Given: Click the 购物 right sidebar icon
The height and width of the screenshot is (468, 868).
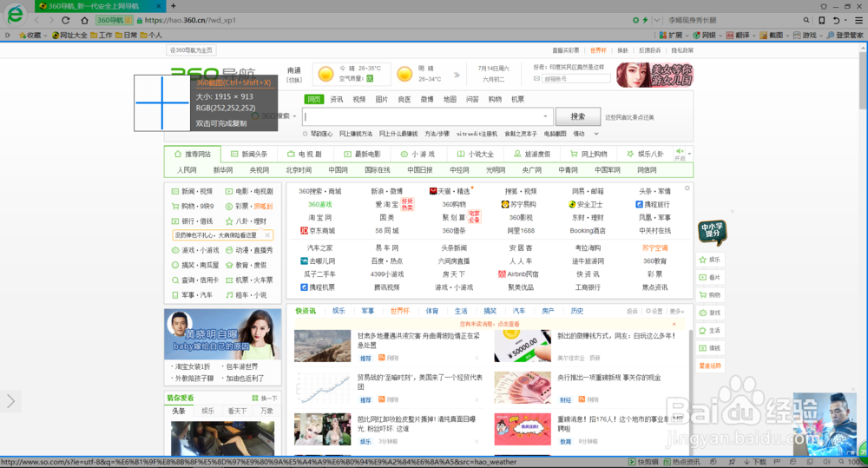Looking at the screenshot, I should [710, 294].
